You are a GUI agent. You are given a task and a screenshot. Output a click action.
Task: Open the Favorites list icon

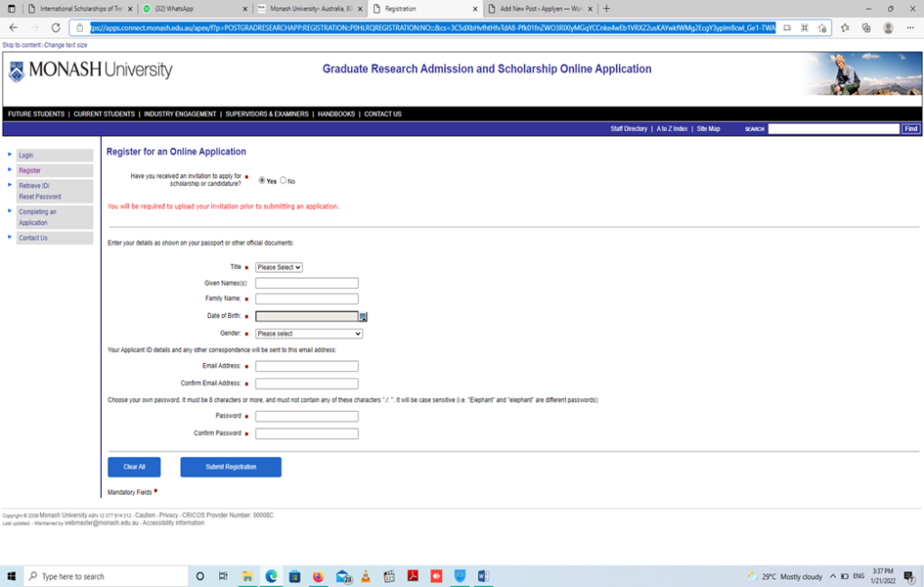(x=845, y=28)
